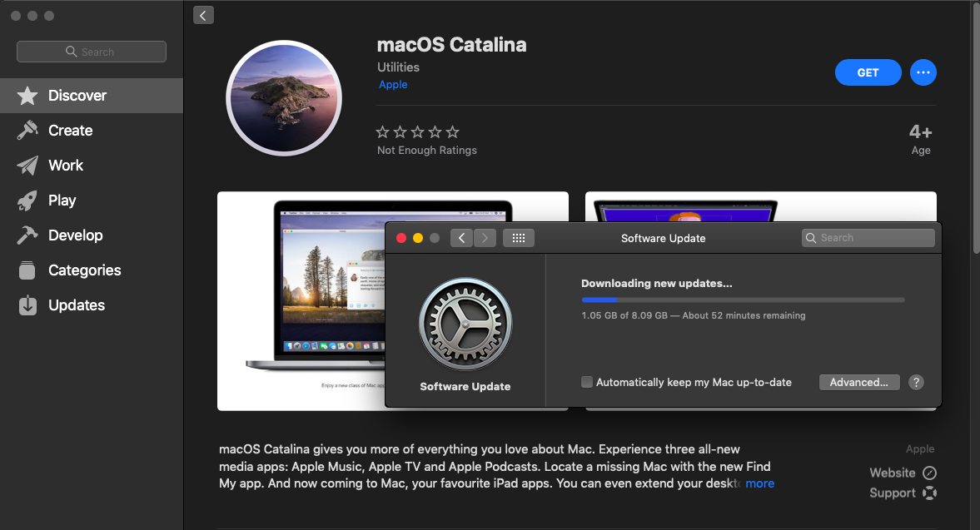Viewport: 980px width, 530px height.
Task: Click the Utilities category text
Action: tap(398, 67)
